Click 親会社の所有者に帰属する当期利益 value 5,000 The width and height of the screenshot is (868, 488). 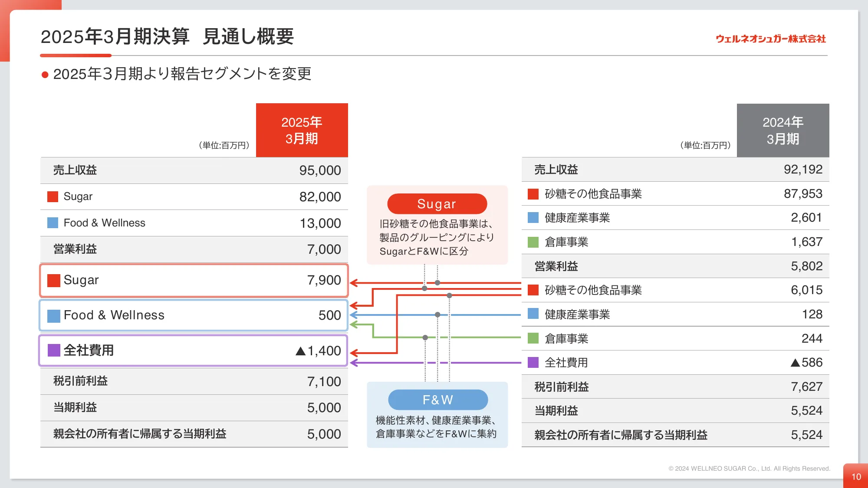(x=324, y=434)
